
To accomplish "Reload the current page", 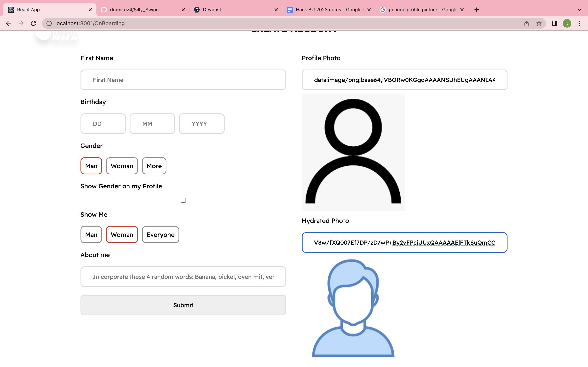I will coord(33,23).
